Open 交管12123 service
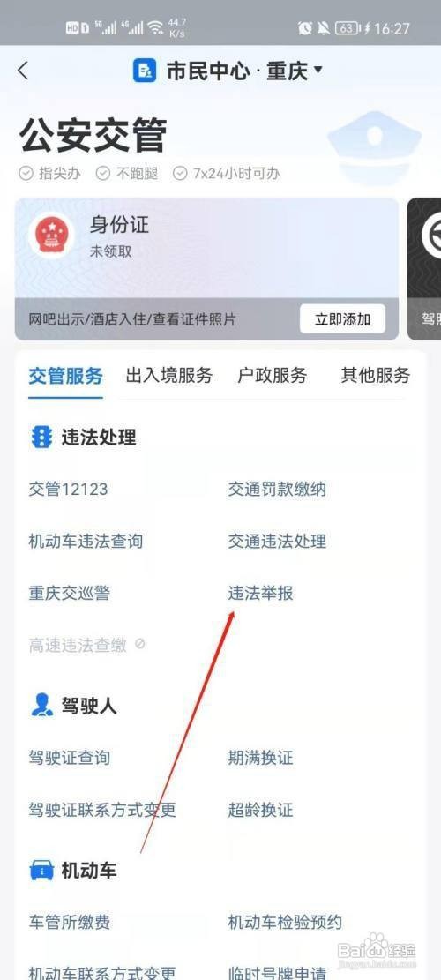This screenshot has width=441, height=980. [x=68, y=490]
